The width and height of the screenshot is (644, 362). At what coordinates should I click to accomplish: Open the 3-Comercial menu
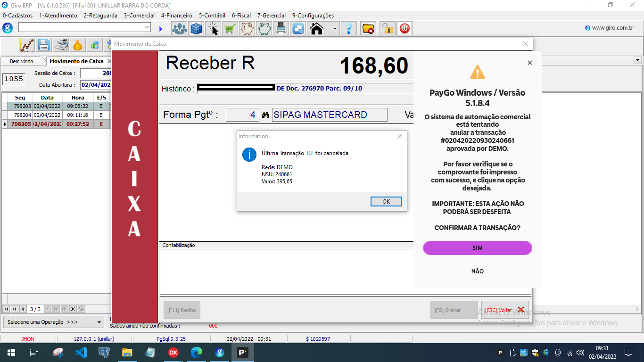tap(139, 16)
